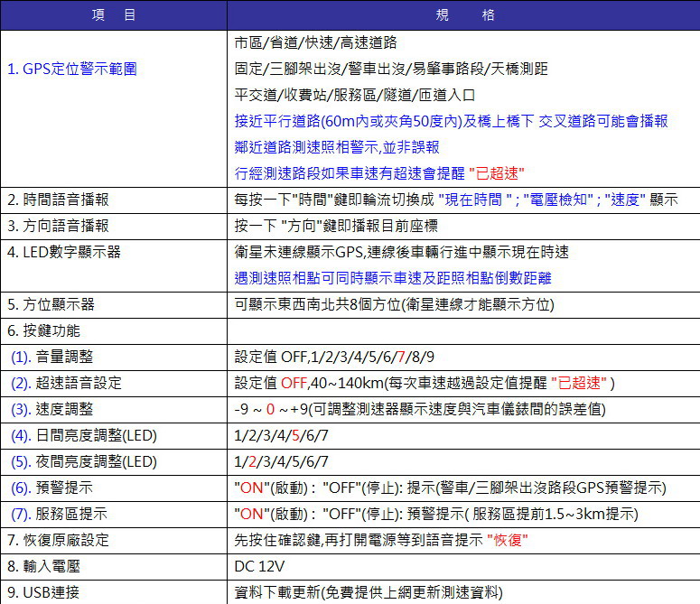Click the "(7). 服務區提示" item

point(60,515)
